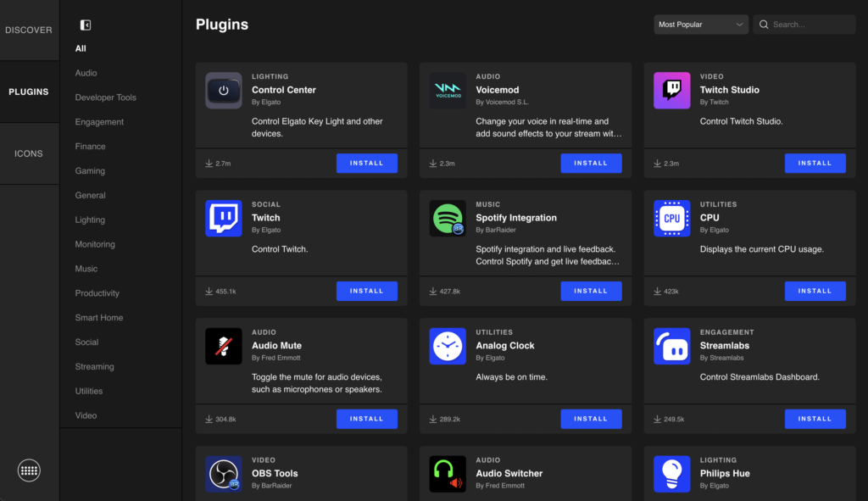Click the Spotify Integration icon
This screenshot has height=501, width=868.
(448, 219)
